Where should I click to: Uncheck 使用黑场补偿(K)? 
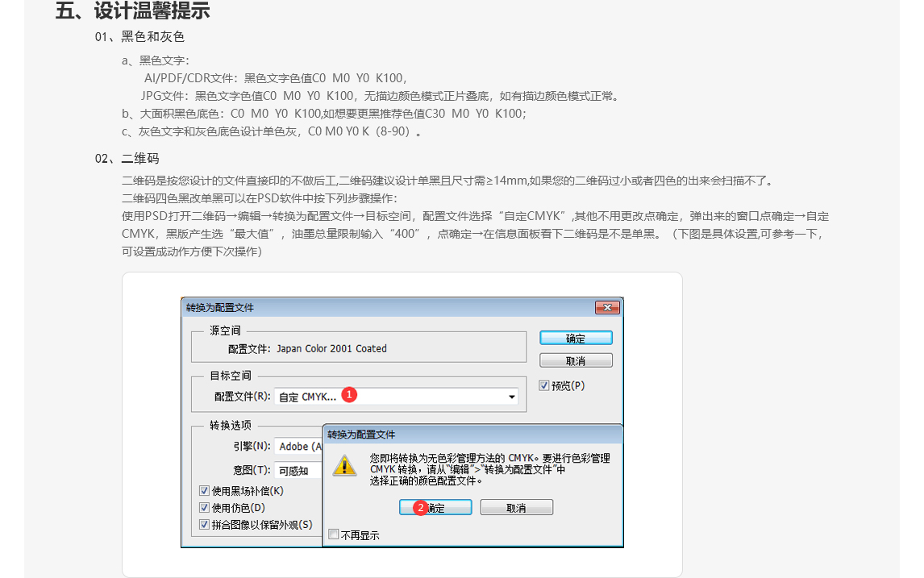point(202,490)
